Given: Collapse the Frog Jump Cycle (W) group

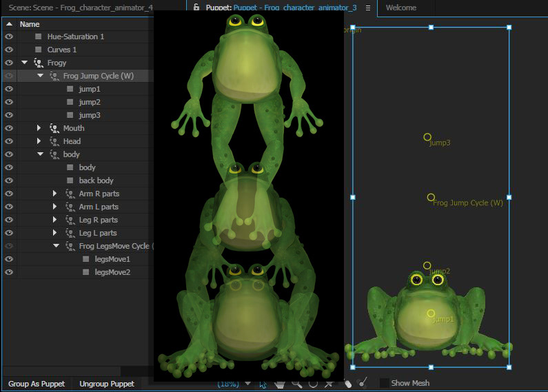Looking at the screenshot, I should (40, 76).
